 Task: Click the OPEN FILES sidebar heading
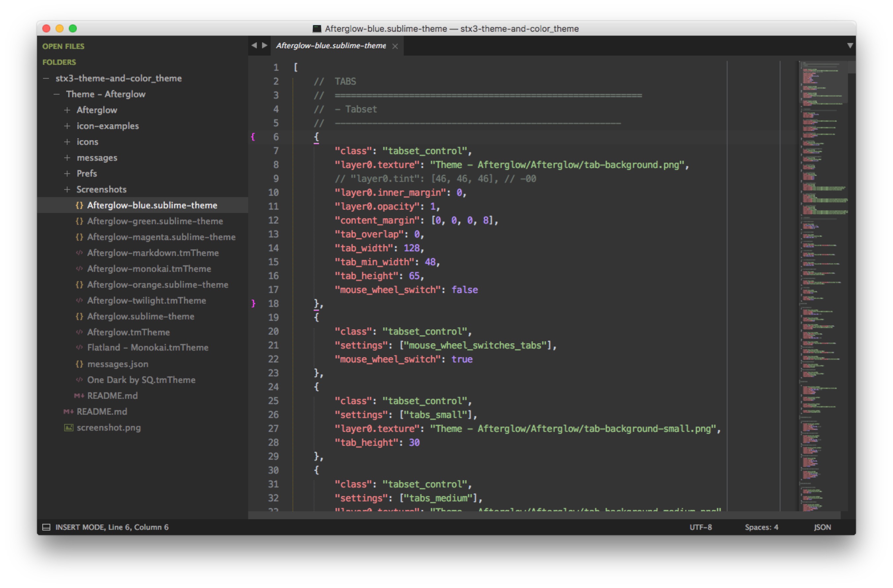[x=63, y=46]
